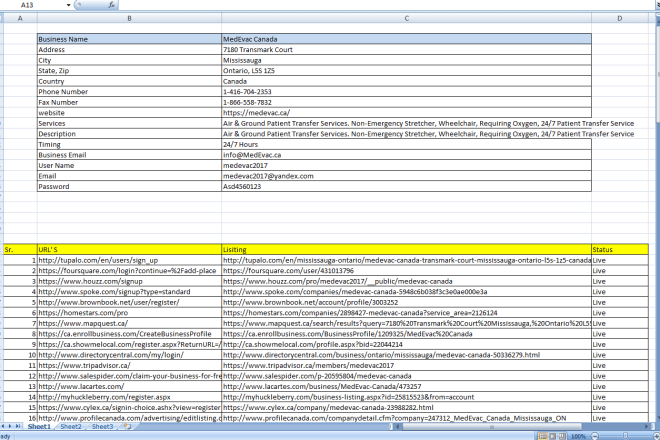Open the https://medevac.ca/ website link
The width and height of the screenshot is (660, 440).
[x=256, y=113]
